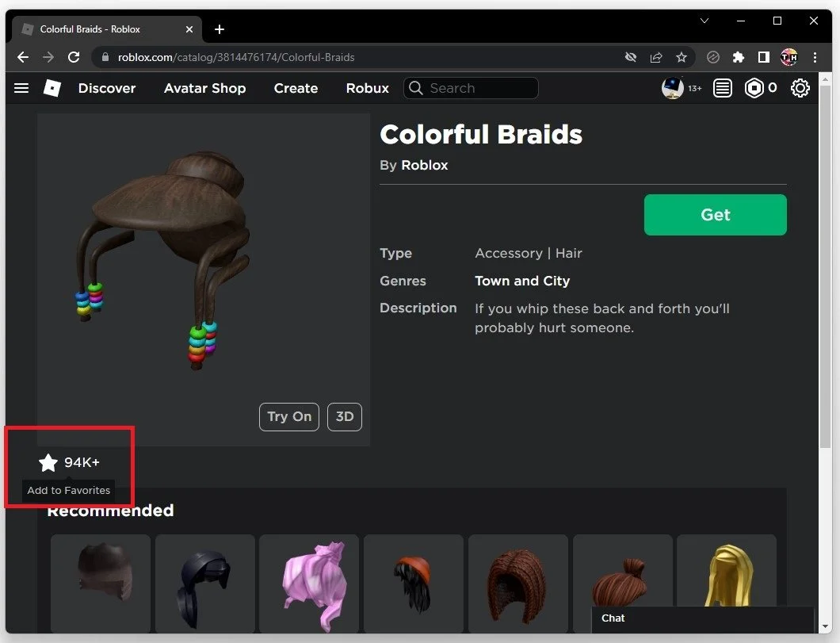Open the pink hair recommended item
The image size is (840, 643).
point(309,584)
